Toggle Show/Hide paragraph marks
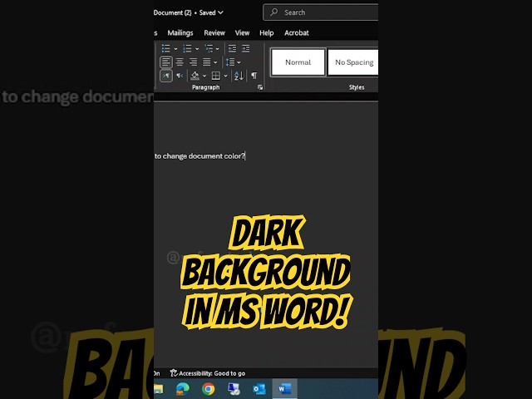532x399 pixels. click(x=254, y=76)
